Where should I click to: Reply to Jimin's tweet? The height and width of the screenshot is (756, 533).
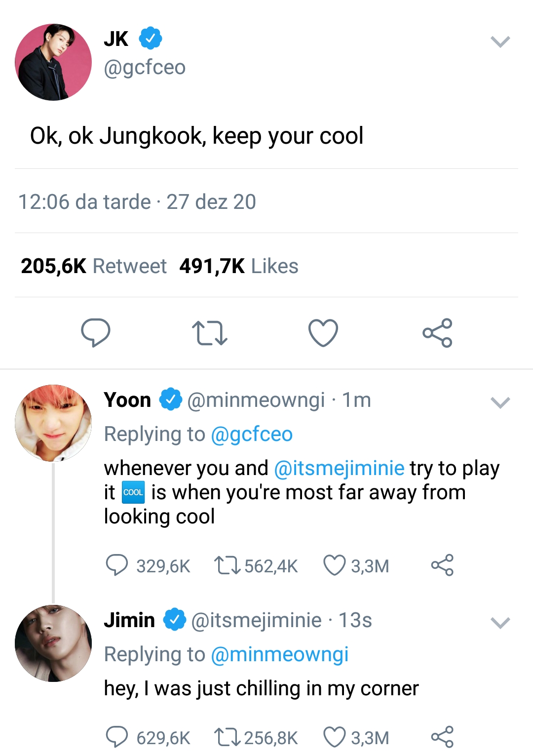[117, 737]
